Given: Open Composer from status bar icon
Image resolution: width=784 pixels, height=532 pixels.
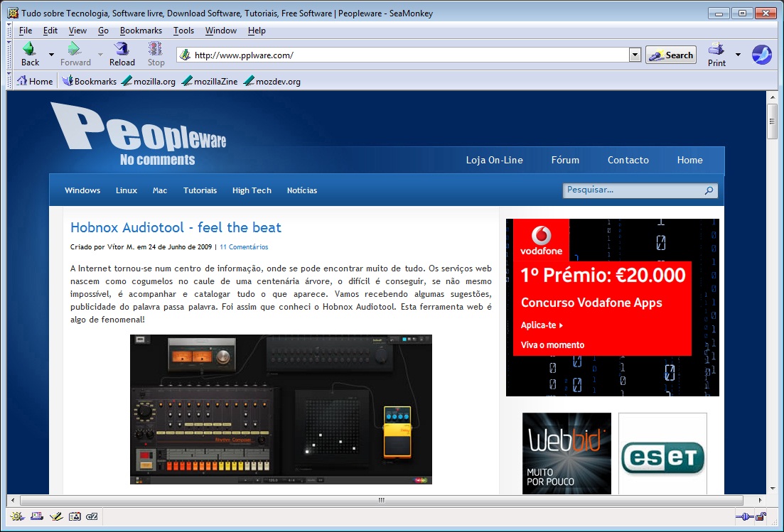Looking at the screenshot, I should click(x=55, y=516).
